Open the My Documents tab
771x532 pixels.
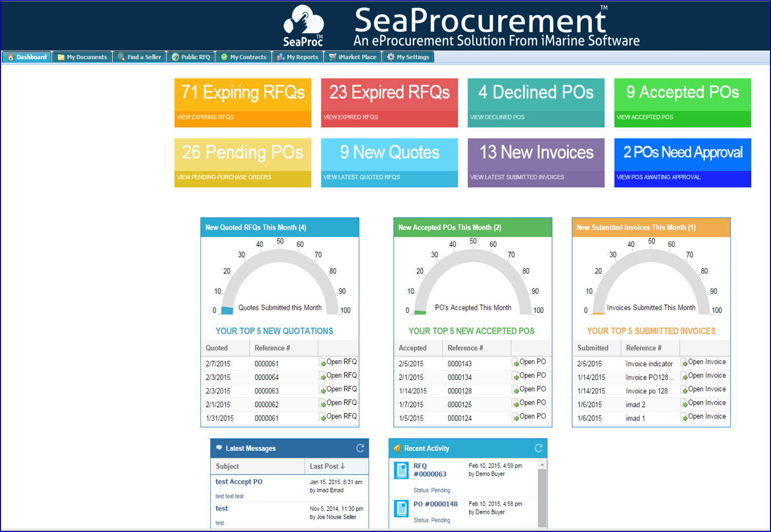click(83, 57)
